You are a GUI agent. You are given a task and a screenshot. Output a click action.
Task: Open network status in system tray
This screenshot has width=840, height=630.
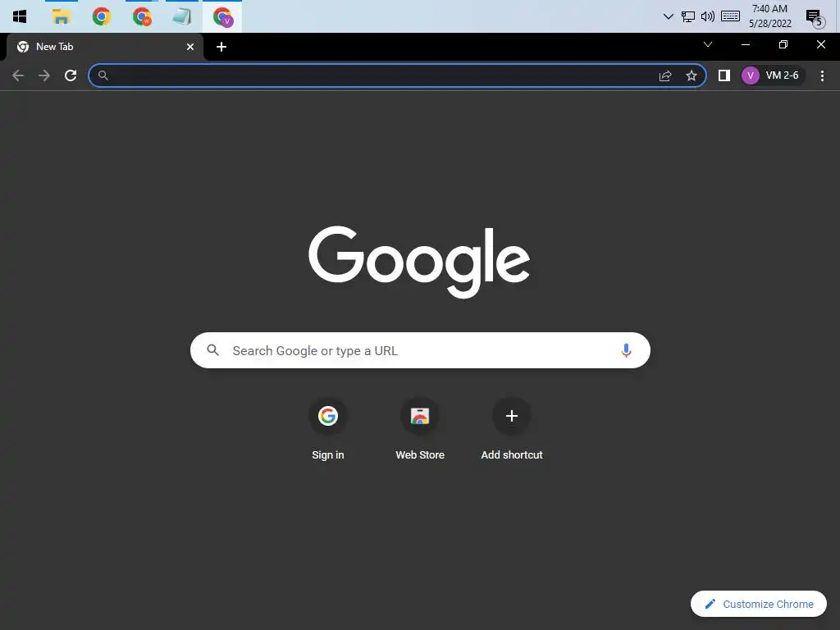coord(688,16)
